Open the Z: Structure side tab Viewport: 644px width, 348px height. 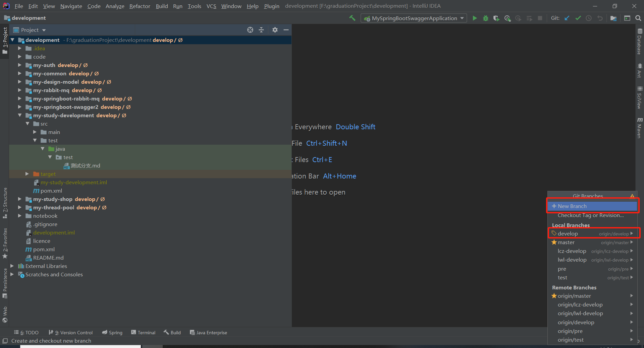coord(5,203)
